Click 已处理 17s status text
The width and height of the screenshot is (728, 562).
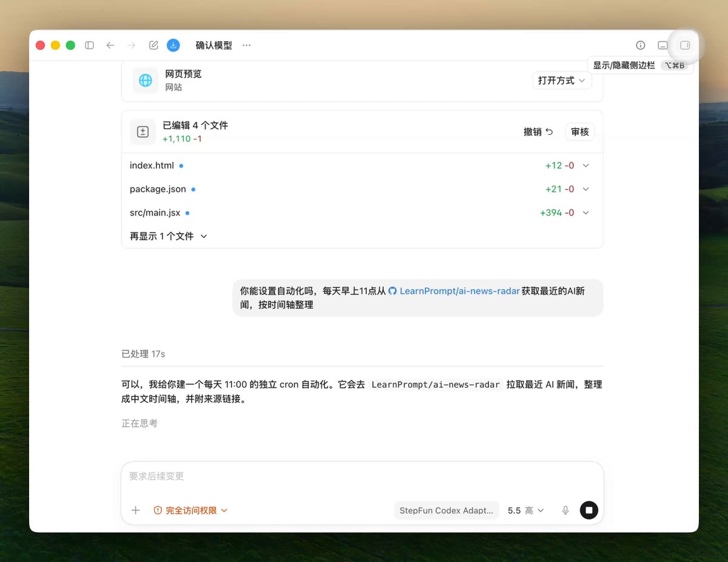click(143, 354)
